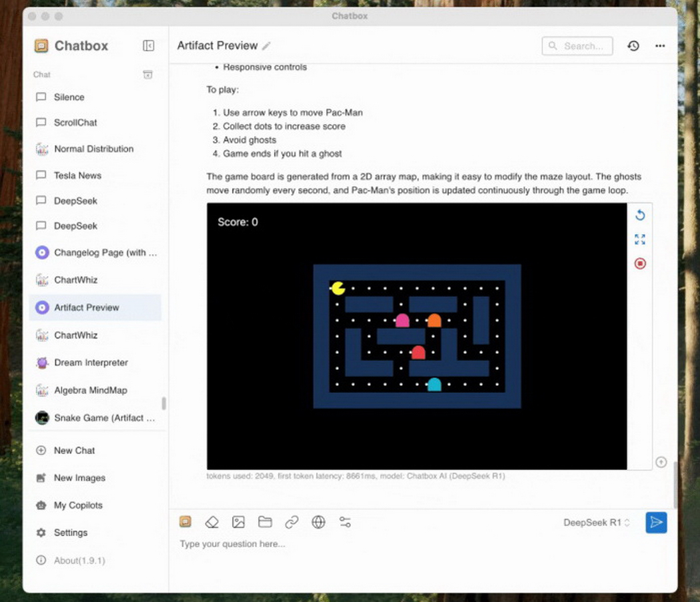The height and width of the screenshot is (602, 700).
Task: Start a New Chat
Action: pos(95,450)
